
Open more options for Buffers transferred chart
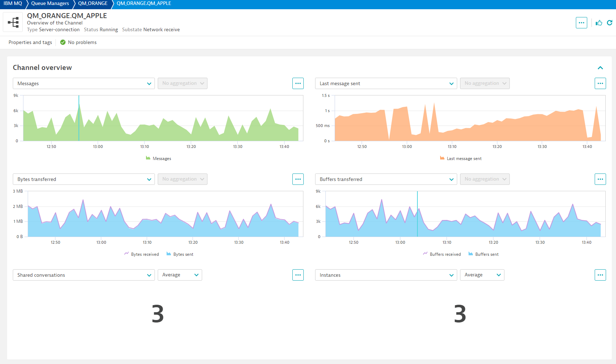pyautogui.click(x=600, y=179)
